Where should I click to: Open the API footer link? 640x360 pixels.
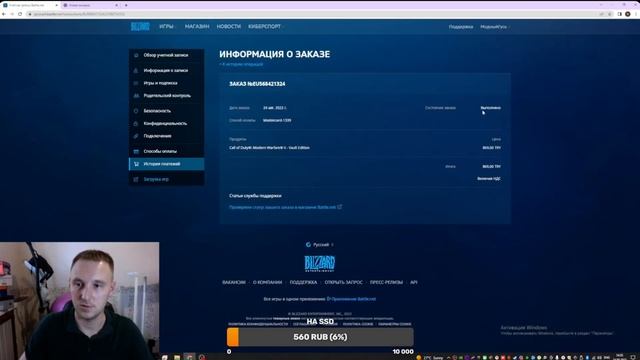(x=413, y=282)
